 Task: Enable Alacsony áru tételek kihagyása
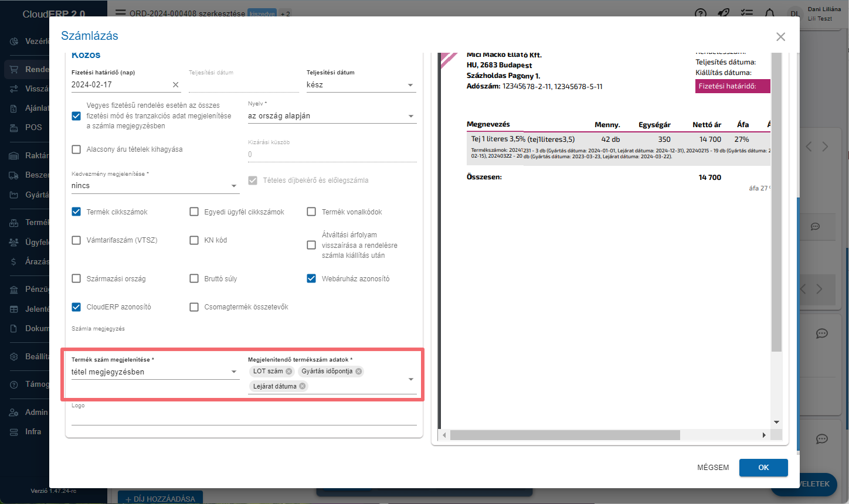pyautogui.click(x=76, y=149)
